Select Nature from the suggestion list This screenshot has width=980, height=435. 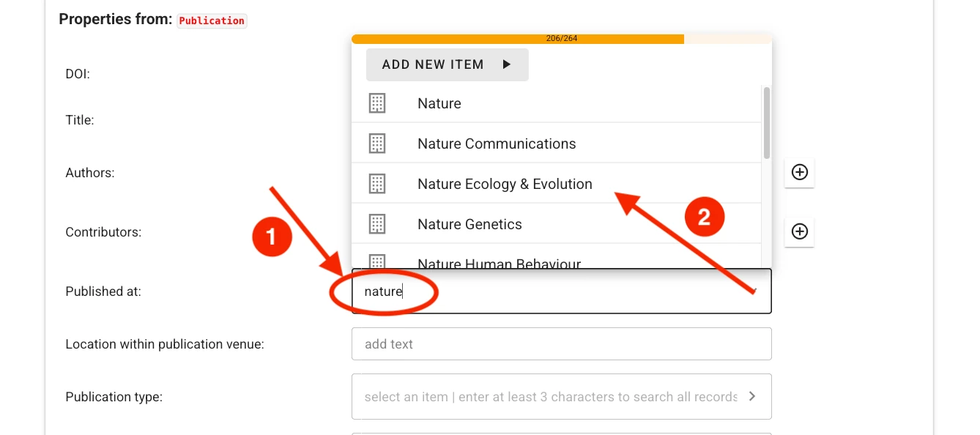[x=439, y=103]
